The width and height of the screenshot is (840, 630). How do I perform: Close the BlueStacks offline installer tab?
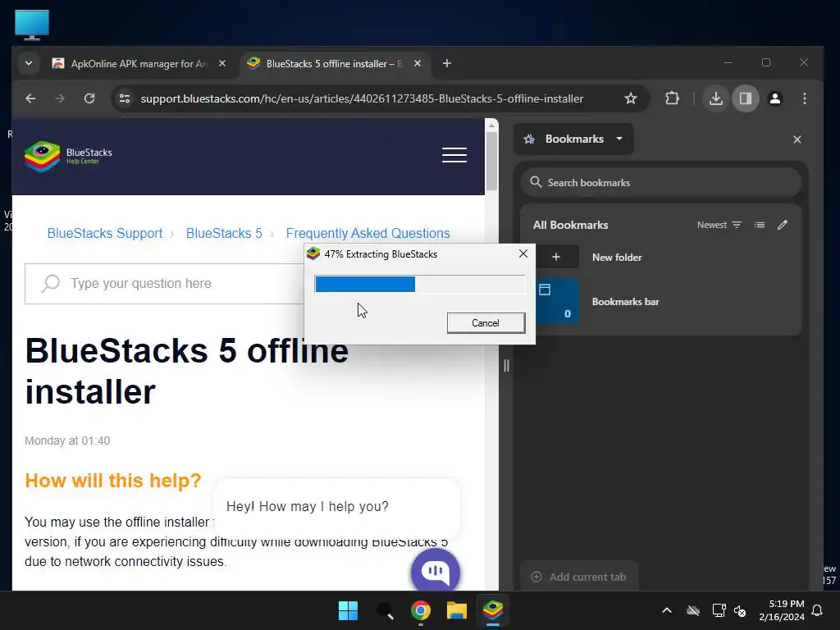[x=418, y=64]
